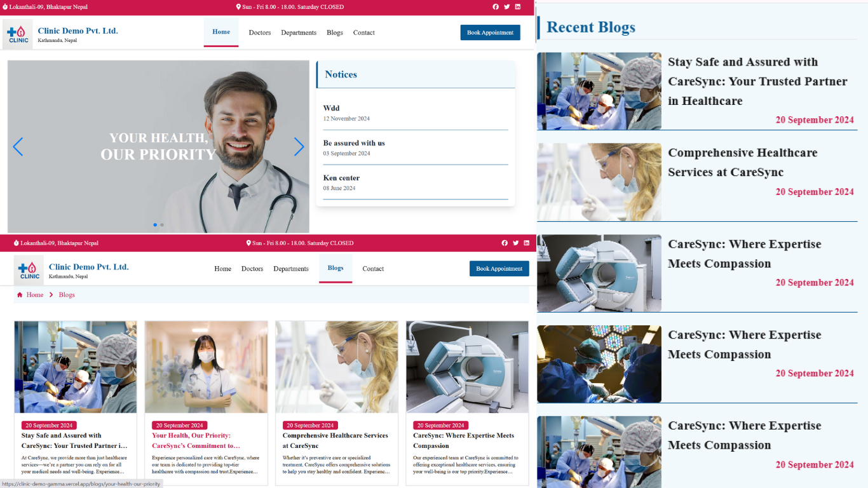The width and height of the screenshot is (868, 488).
Task: Click the previous slide arrow on the hero banner
Action: (x=18, y=147)
